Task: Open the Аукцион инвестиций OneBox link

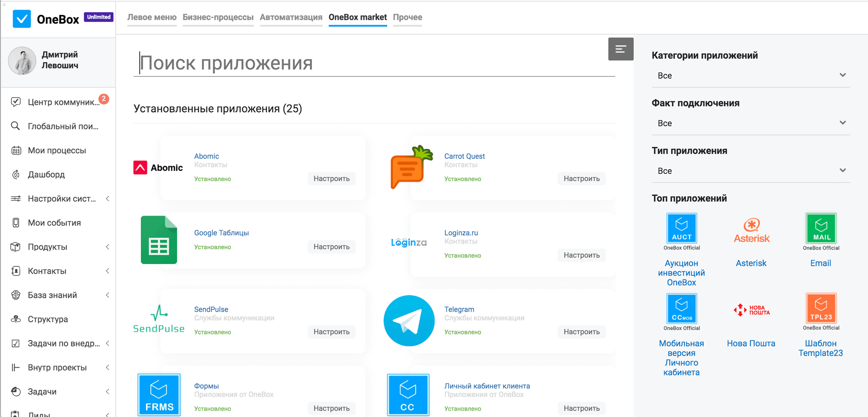Action: tap(681, 273)
